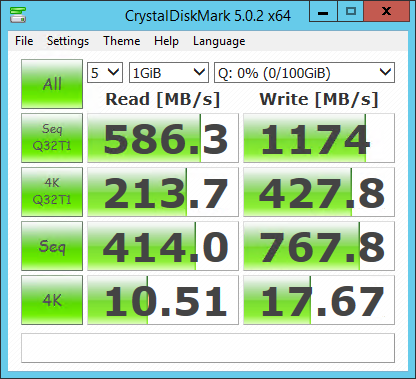Click the Seq Q32T1 read result 586.3
The width and height of the screenshot is (416, 379).
point(163,138)
